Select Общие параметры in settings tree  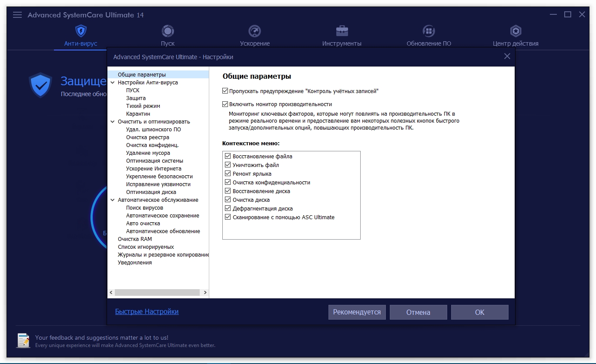point(142,74)
